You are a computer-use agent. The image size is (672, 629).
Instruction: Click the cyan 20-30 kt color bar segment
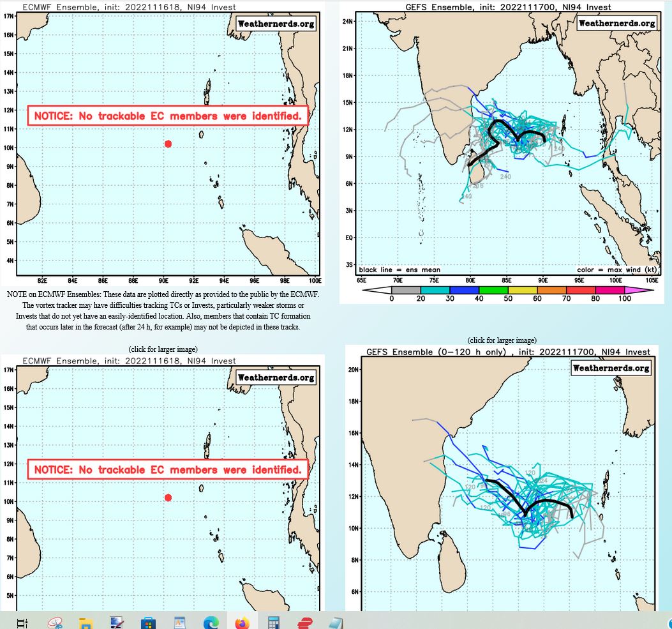click(435, 289)
